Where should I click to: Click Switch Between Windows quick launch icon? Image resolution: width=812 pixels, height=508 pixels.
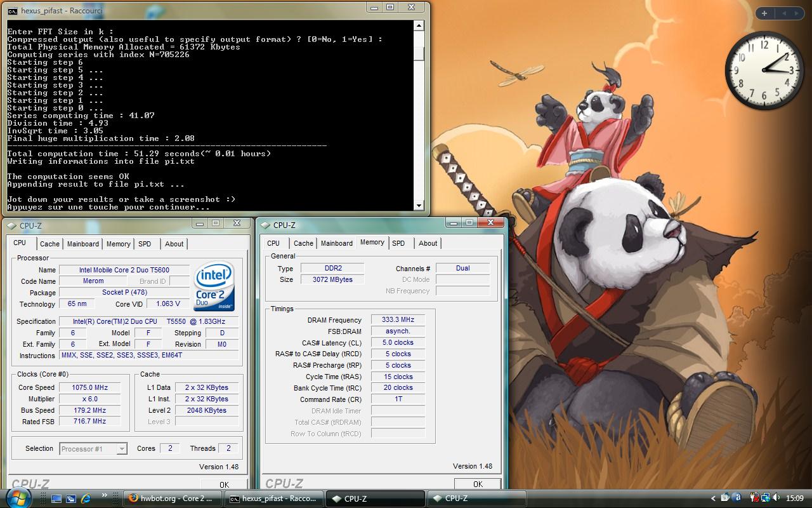(x=70, y=498)
